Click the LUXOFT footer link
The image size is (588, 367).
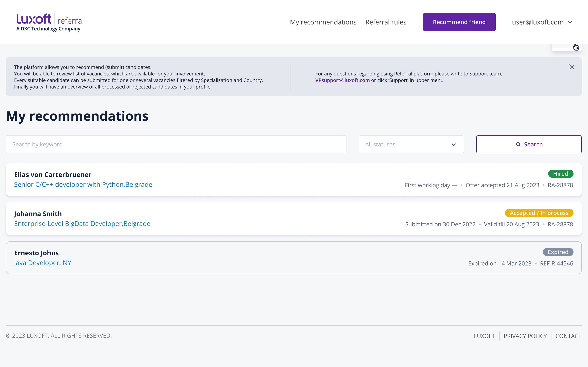484,336
